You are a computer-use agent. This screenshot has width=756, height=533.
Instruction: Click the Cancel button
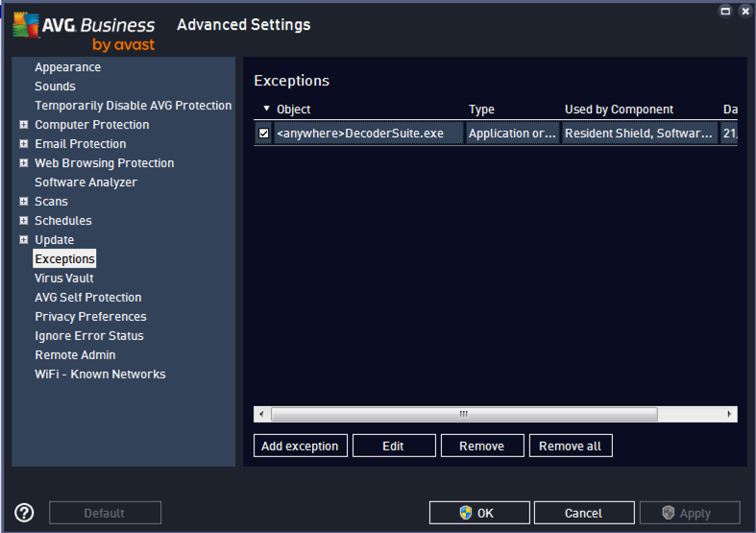[584, 513]
